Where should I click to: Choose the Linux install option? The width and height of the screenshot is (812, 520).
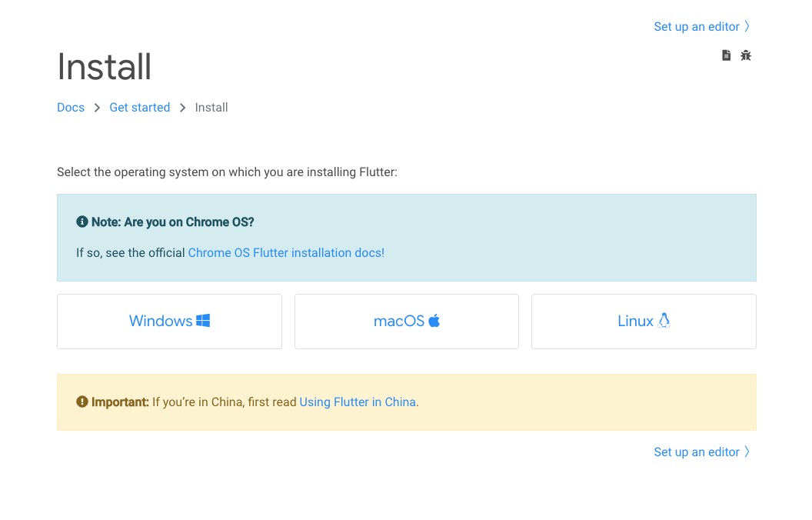click(x=644, y=322)
